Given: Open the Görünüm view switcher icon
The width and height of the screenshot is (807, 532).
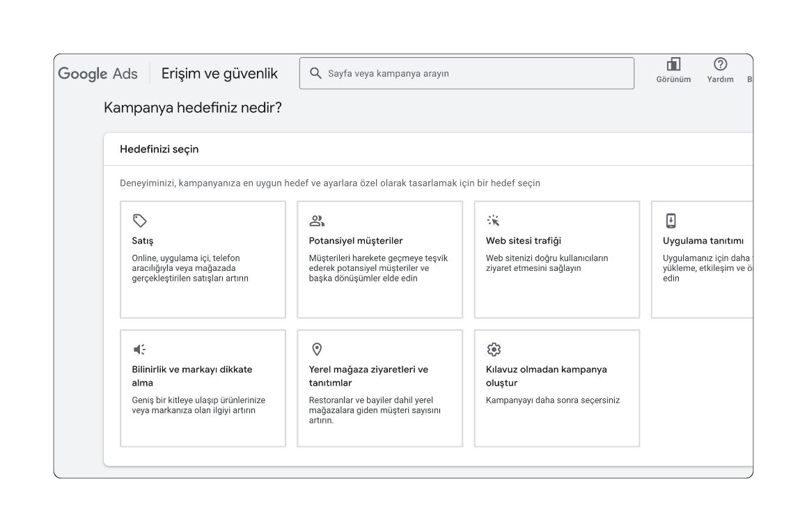Looking at the screenshot, I should click(673, 64).
